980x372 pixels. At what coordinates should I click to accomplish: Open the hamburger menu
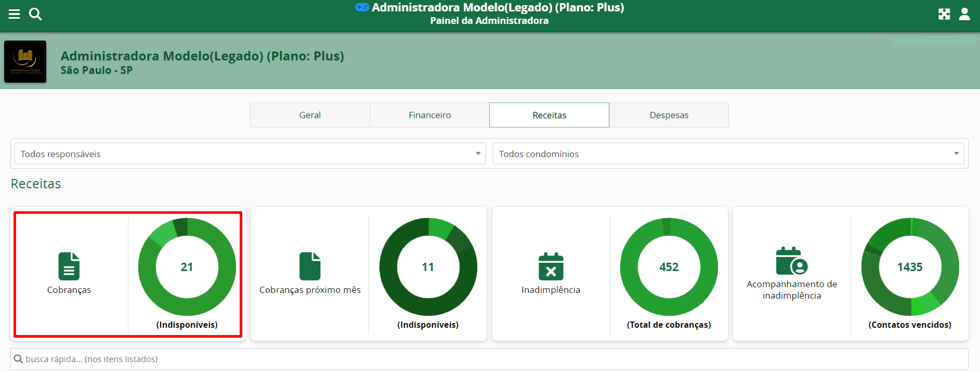click(14, 14)
